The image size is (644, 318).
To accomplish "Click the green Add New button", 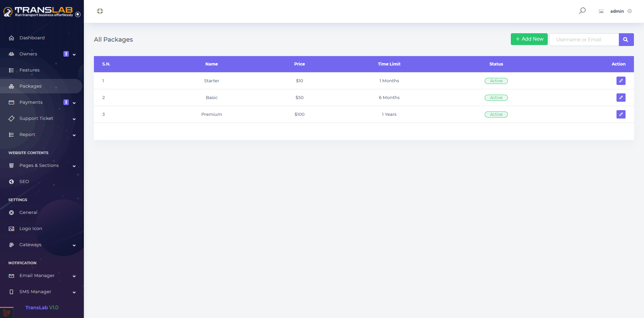I will 529,39.
